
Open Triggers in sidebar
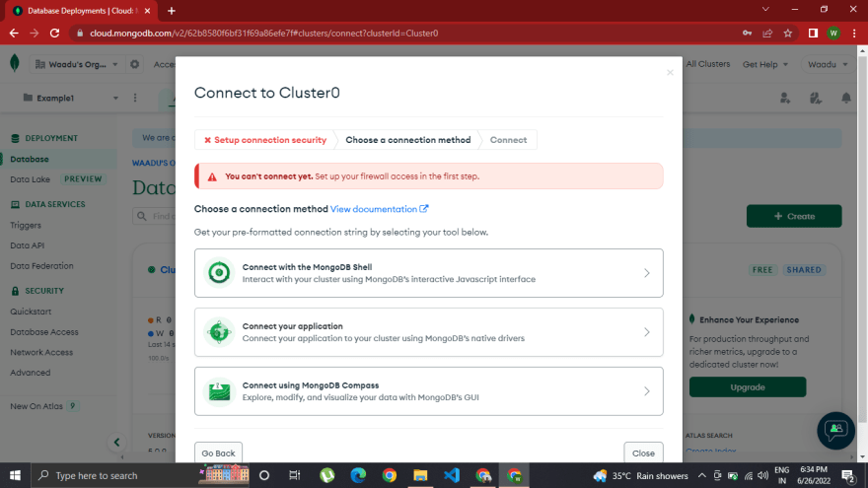pyautogui.click(x=26, y=225)
